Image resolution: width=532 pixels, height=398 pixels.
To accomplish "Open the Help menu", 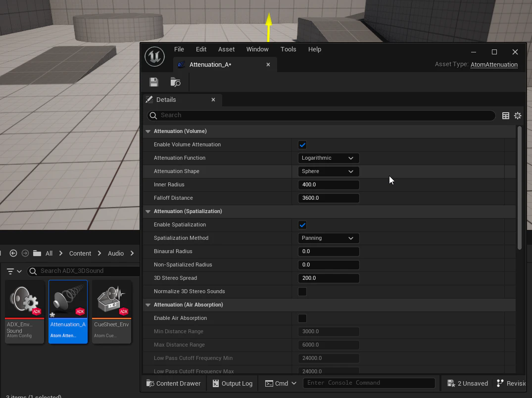I will 315,49.
